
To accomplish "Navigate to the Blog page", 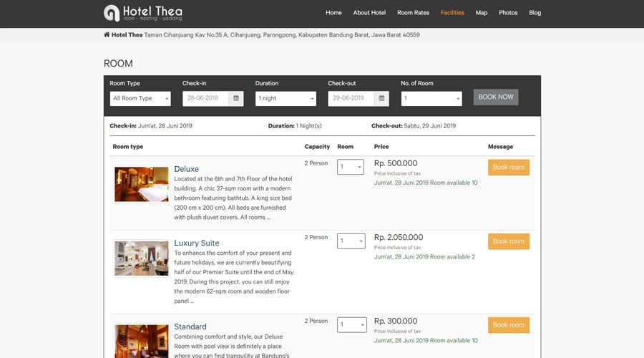I will point(535,13).
